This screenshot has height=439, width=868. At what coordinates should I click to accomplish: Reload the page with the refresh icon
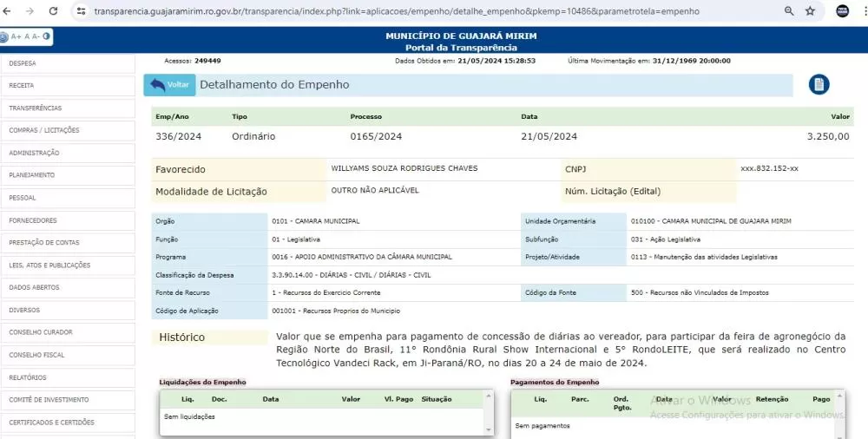[53, 11]
